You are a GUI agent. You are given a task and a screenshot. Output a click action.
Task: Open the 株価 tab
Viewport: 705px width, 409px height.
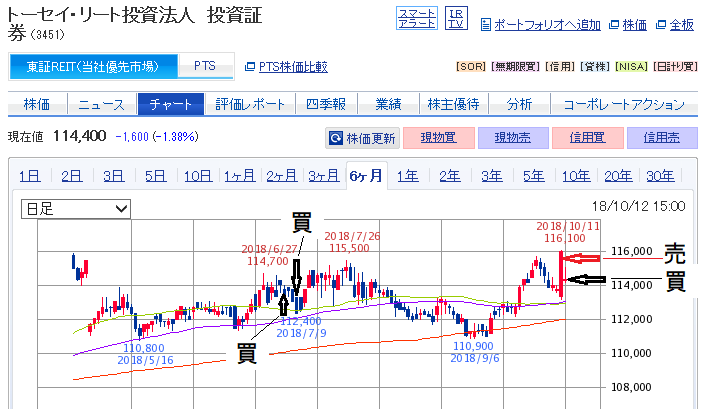pyautogui.click(x=37, y=104)
